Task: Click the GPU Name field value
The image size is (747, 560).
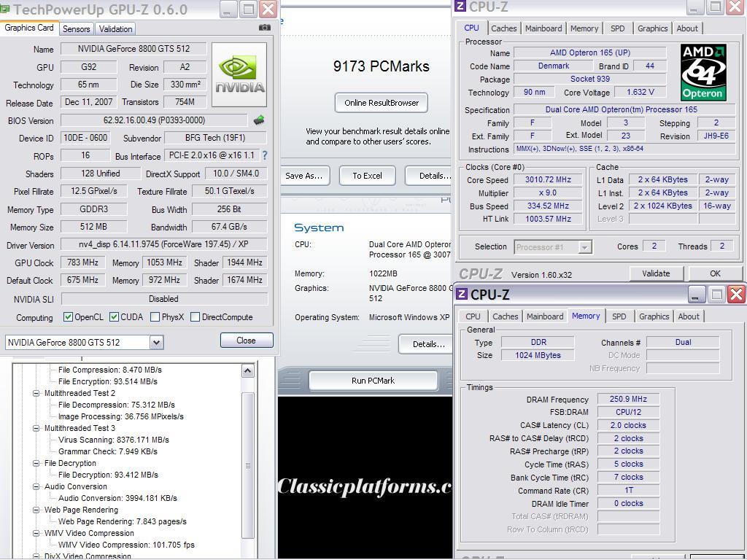Action: click(x=134, y=49)
